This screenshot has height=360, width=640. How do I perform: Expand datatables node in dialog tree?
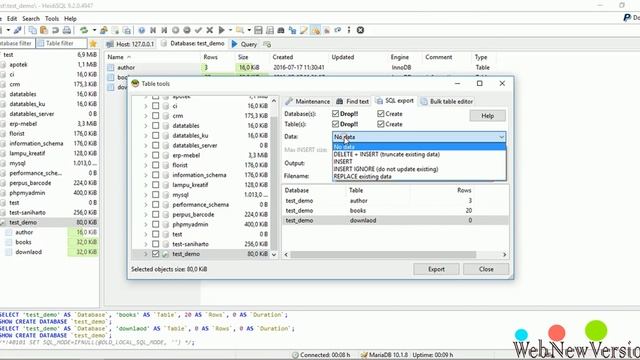(x=146, y=126)
